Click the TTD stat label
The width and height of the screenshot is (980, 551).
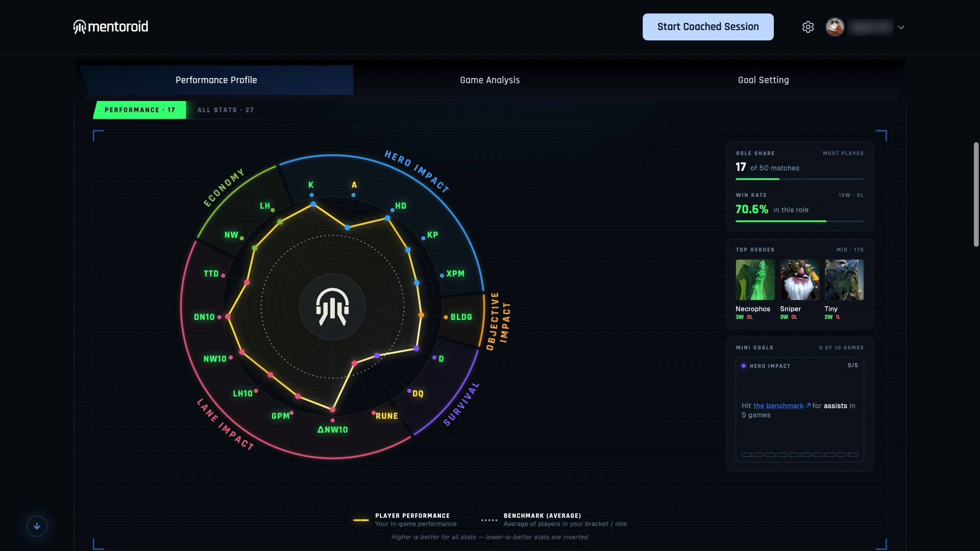[211, 274]
